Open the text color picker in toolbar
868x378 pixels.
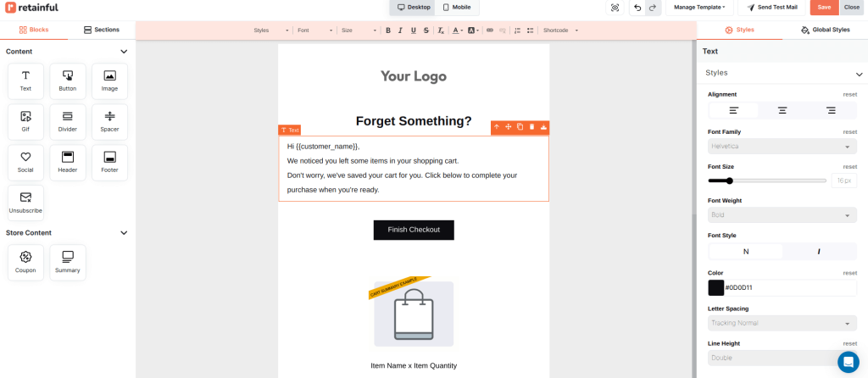click(457, 31)
